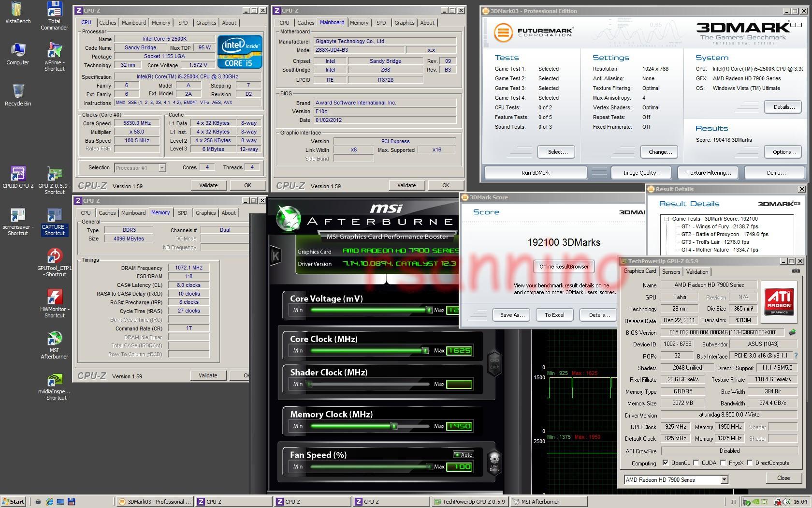The width and height of the screenshot is (812, 508).
Task: Click the GPU-Z screenshot camera icon
Action: pos(796,271)
